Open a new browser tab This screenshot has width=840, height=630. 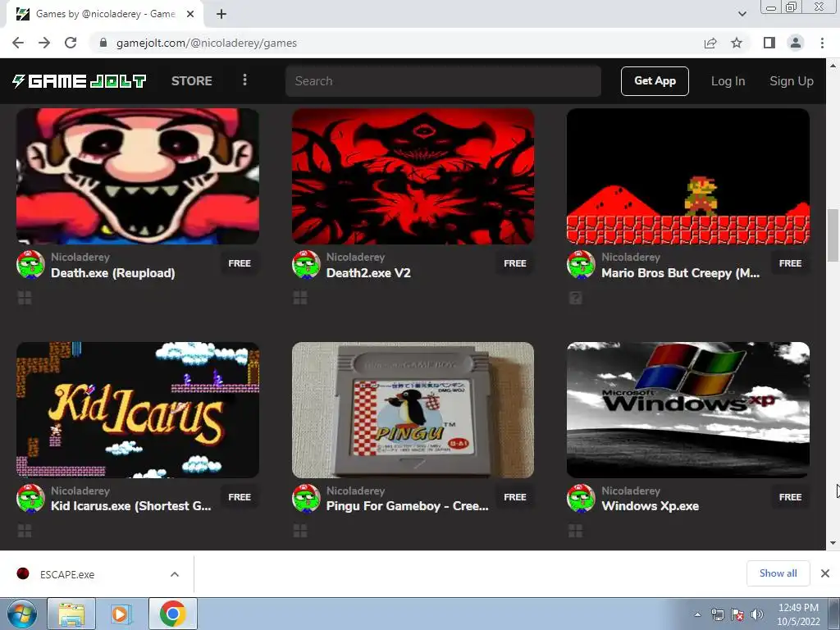[x=221, y=15]
